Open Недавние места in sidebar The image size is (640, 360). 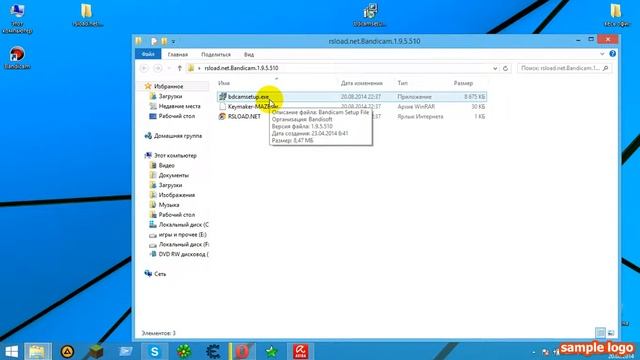[179, 106]
